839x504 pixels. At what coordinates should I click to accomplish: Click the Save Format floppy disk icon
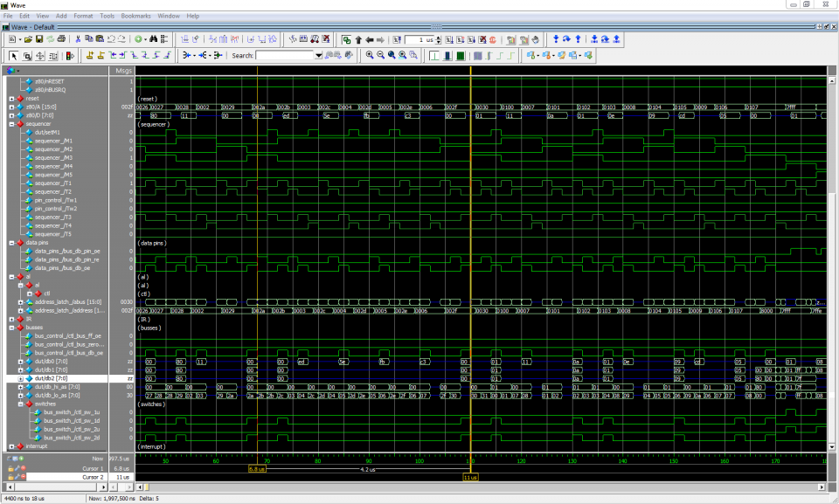coord(38,38)
